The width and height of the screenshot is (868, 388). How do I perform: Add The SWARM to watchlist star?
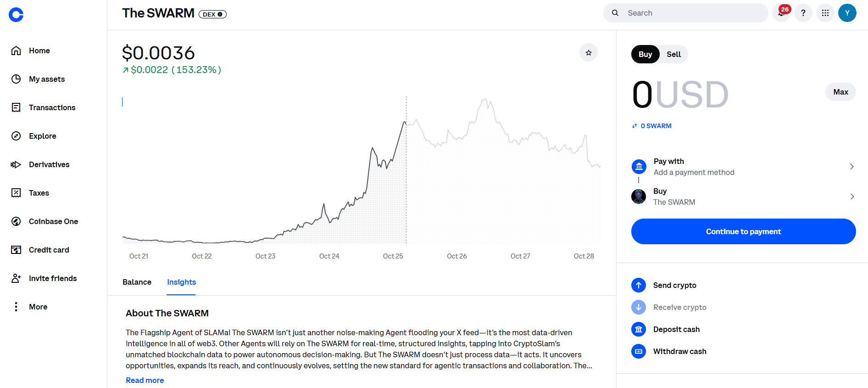pyautogui.click(x=588, y=53)
